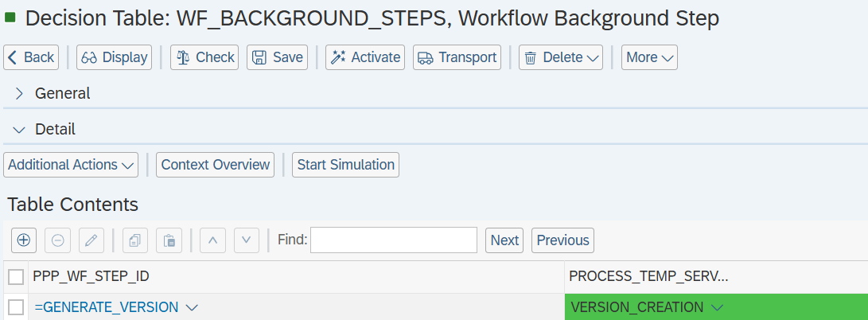Click the remove row minus icon
Screen dimensions: 868x320
point(58,240)
